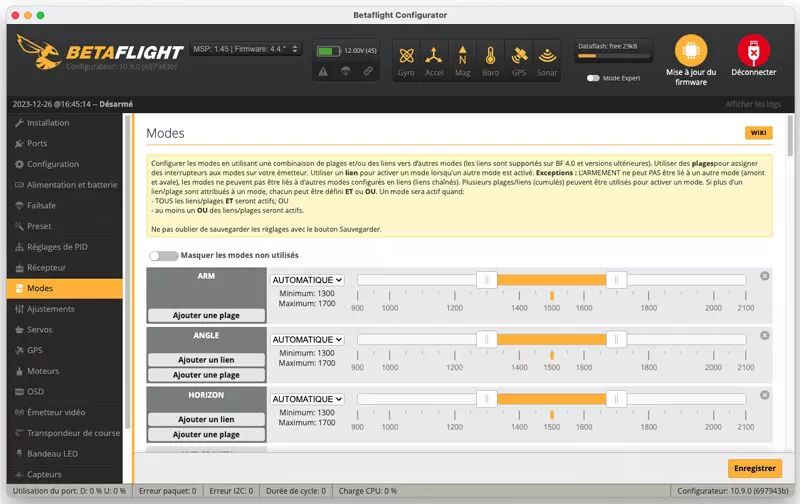Click the parachute failsafe status icon
Image resolution: width=800 pixels, height=504 pixels.
(x=345, y=71)
